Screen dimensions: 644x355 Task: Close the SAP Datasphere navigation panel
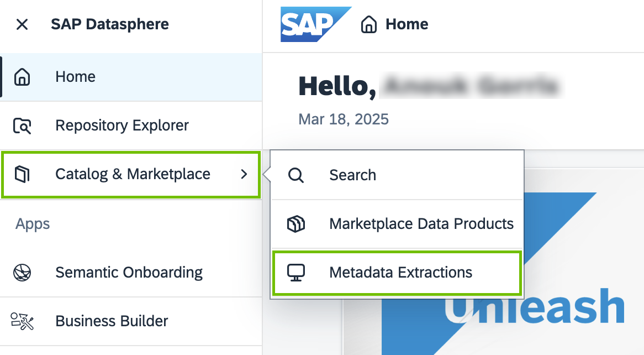22,24
